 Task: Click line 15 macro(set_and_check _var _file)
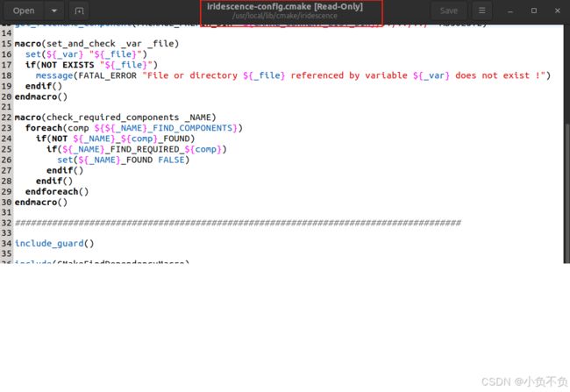pyautogui.click(x=96, y=44)
